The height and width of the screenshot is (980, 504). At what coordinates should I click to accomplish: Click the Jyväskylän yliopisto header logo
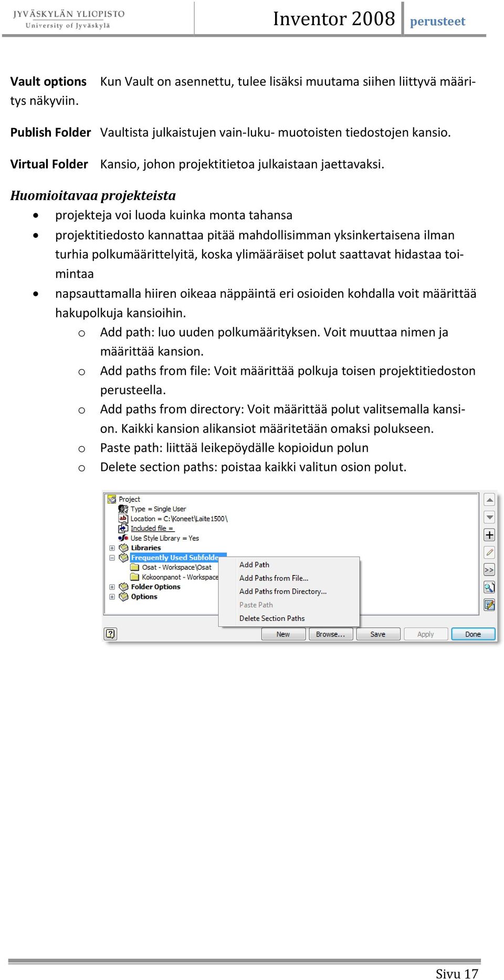click(68, 19)
